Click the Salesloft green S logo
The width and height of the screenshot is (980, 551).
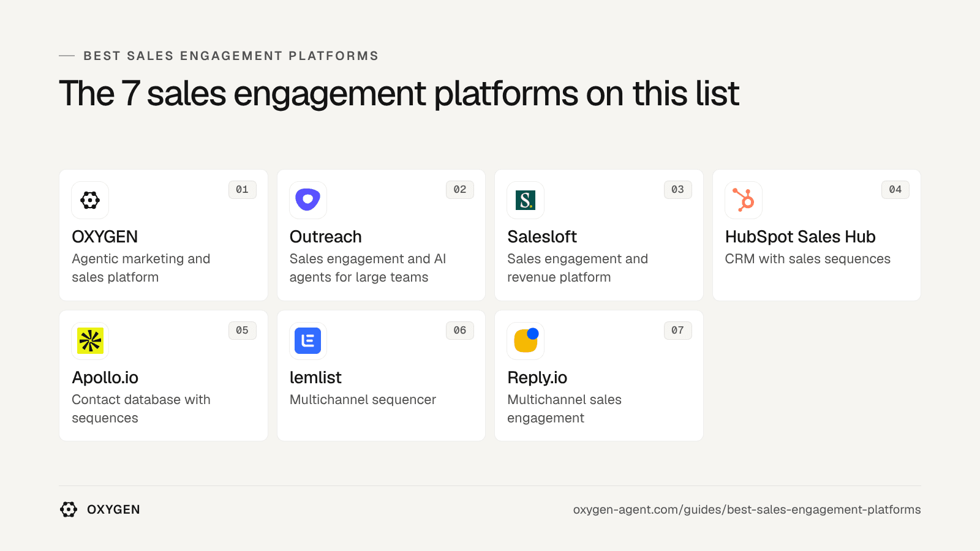(526, 200)
